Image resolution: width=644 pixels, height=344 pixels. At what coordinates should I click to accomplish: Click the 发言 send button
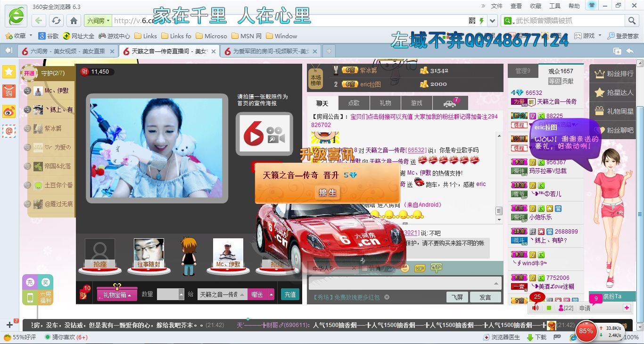[x=485, y=297]
